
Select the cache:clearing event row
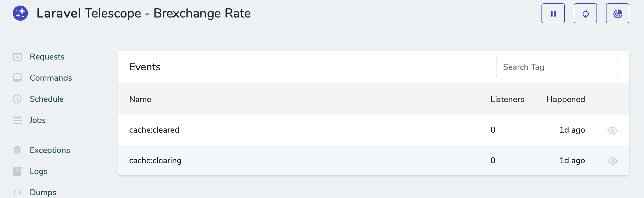click(x=155, y=160)
